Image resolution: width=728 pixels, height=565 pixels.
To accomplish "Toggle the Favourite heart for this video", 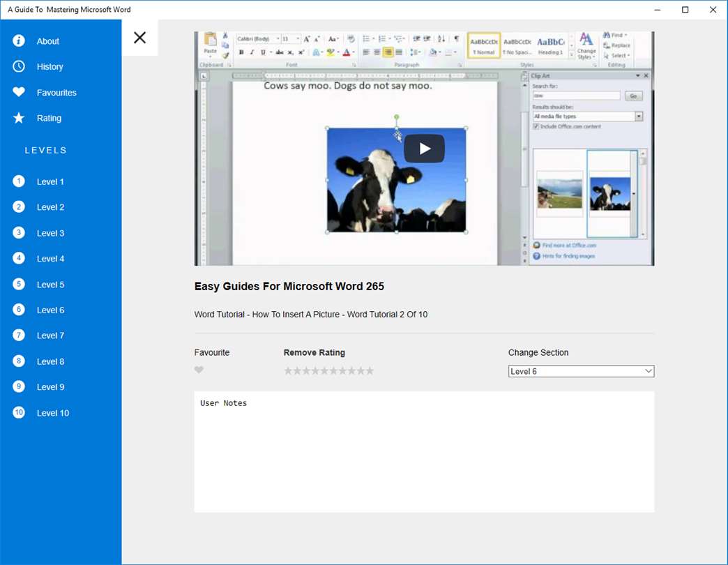I will click(199, 370).
